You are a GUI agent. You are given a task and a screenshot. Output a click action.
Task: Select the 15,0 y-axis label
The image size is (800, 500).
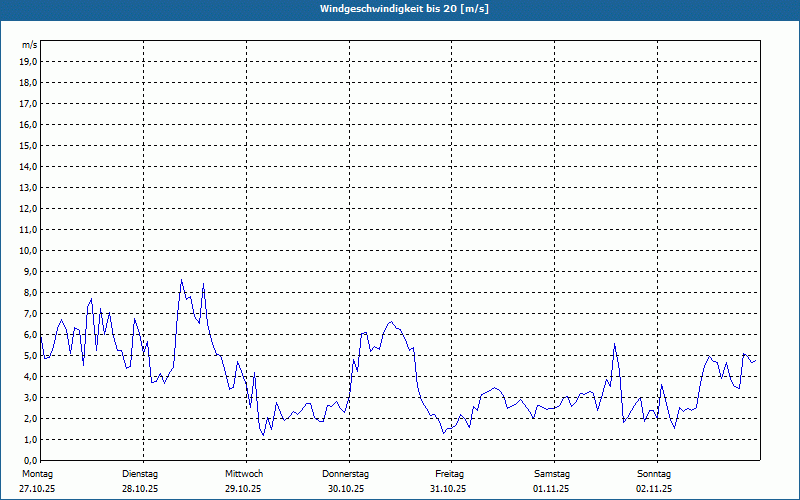[x=29, y=146]
